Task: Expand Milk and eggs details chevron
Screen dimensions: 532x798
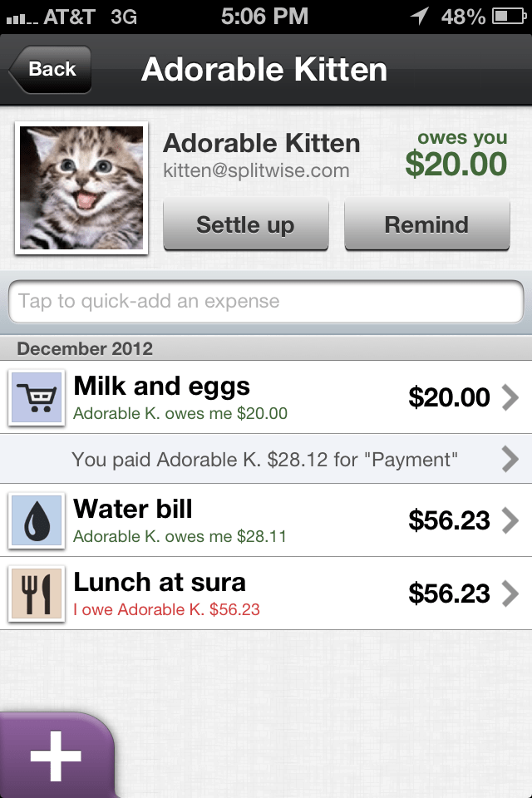Action: [x=510, y=398]
